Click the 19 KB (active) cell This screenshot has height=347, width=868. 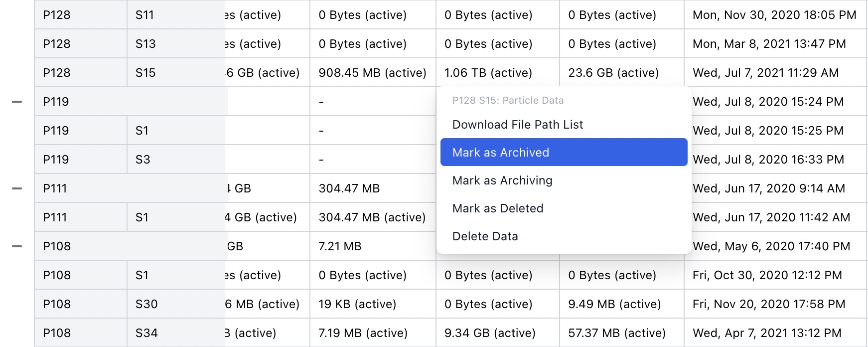(357, 304)
